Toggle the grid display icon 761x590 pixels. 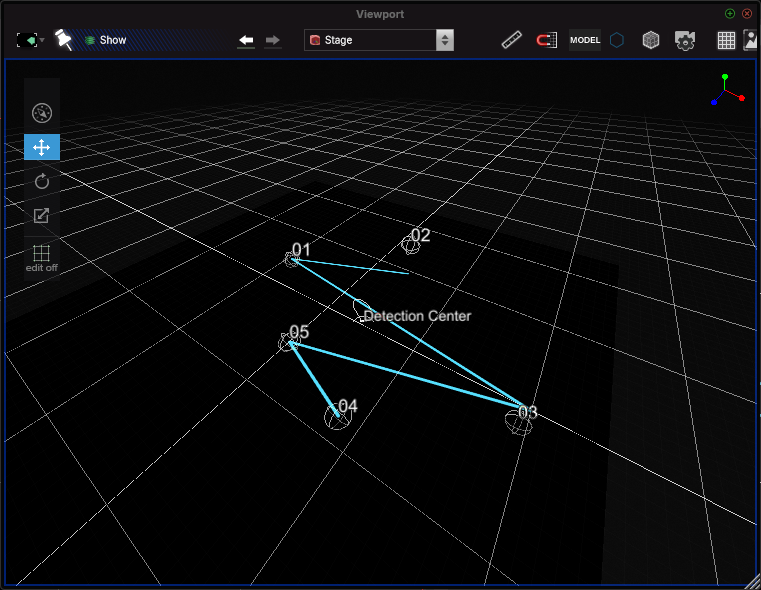[726, 40]
